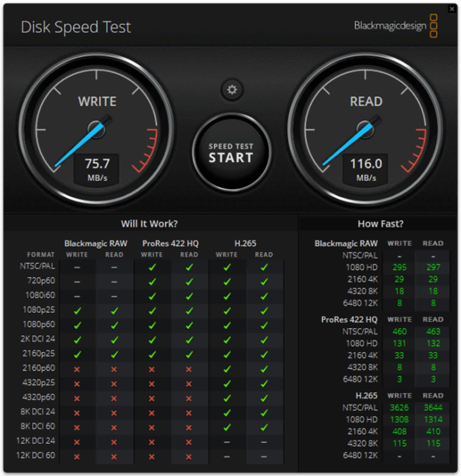461x476 pixels.
Task: Click Blackmagic RAW 6480 12K write value 8
Action: pos(399,303)
